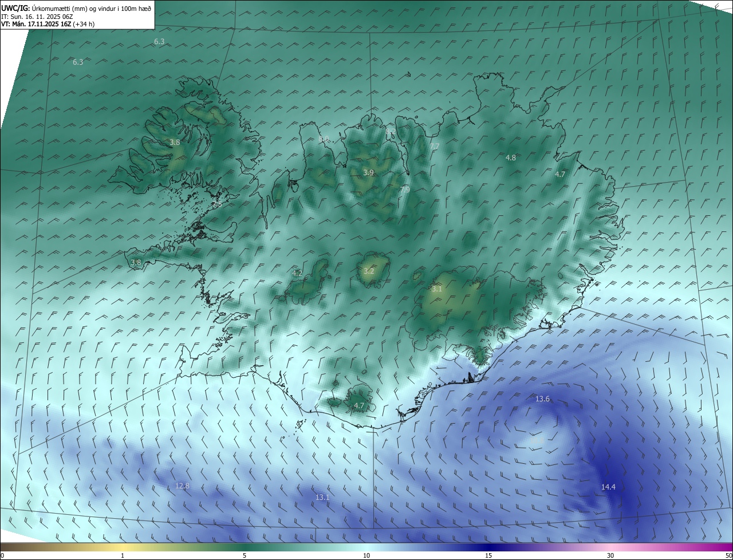Image resolution: width=733 pixels, height=560 pixels.
Task: Click the 4.7 label on the southern glacier
Action: tap(359, 405)
